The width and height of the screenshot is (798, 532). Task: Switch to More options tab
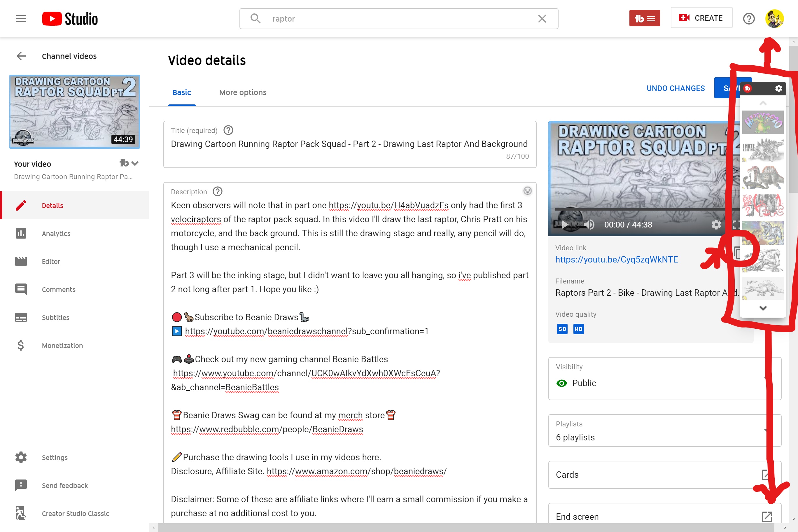[x=243, y=92]
